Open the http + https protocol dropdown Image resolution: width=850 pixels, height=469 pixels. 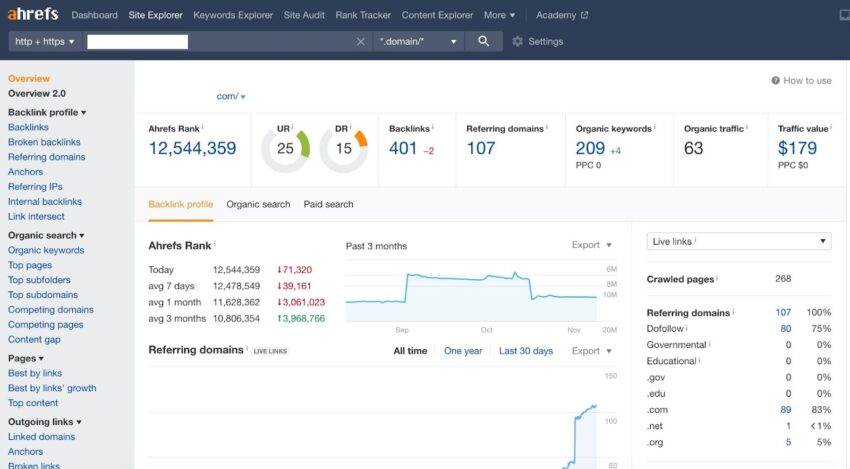tap(44, 42)
